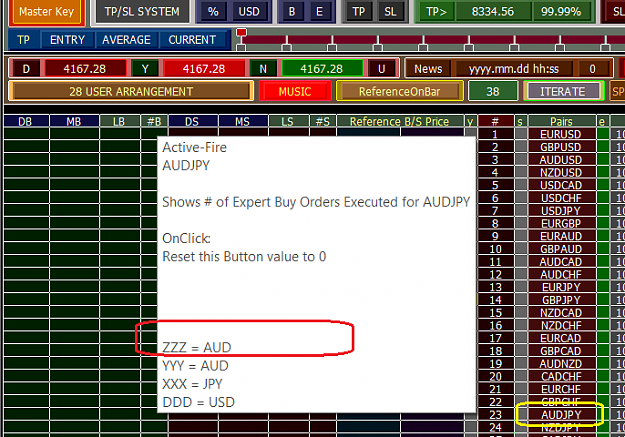Click the U button

381,69
